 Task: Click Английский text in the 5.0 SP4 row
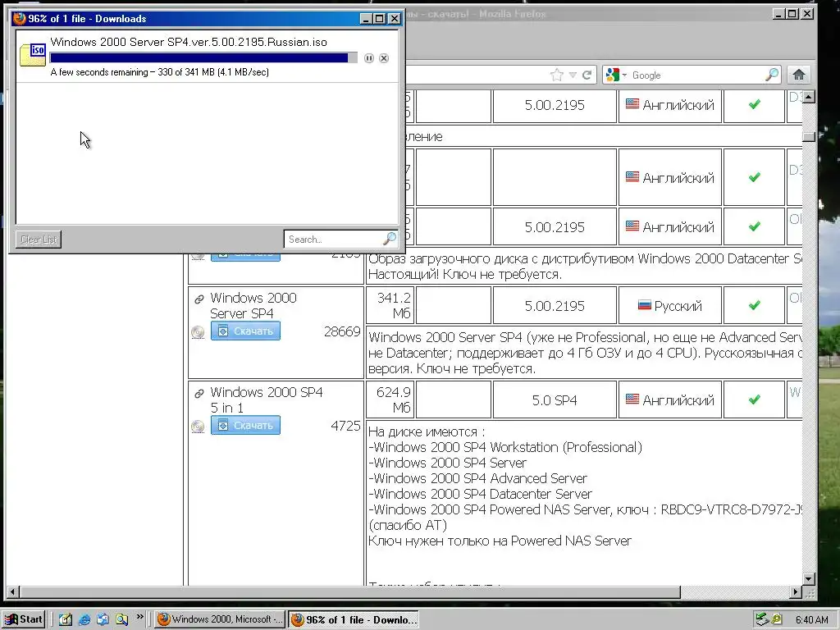pos(678,400)
